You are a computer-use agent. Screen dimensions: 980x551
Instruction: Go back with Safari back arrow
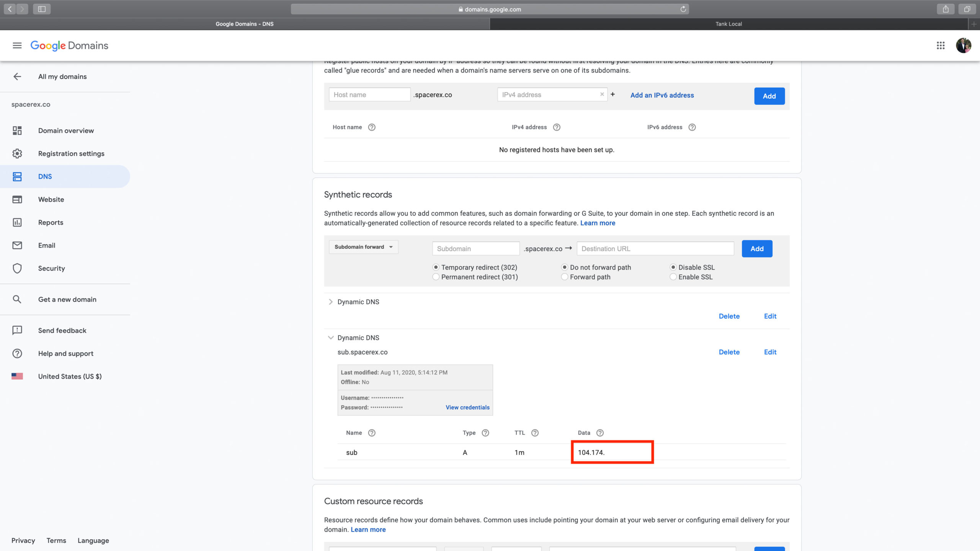[x=10, y=9]
